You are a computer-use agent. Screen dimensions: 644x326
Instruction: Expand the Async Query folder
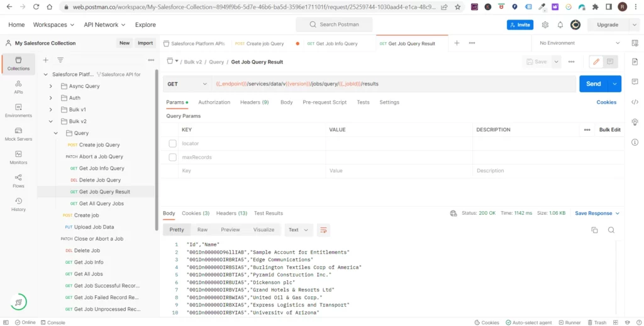point(50,86)
